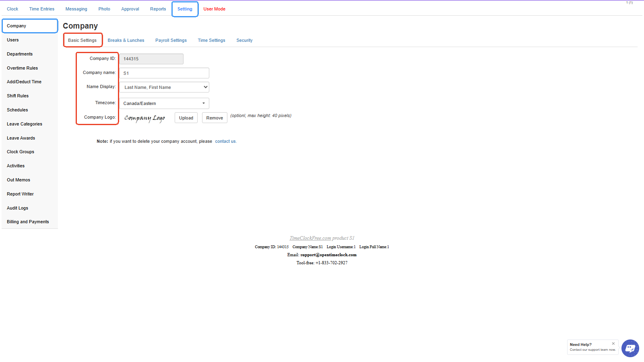Open the Reports top menu
Screen dimensions: 644x362
tap(158, 9)
